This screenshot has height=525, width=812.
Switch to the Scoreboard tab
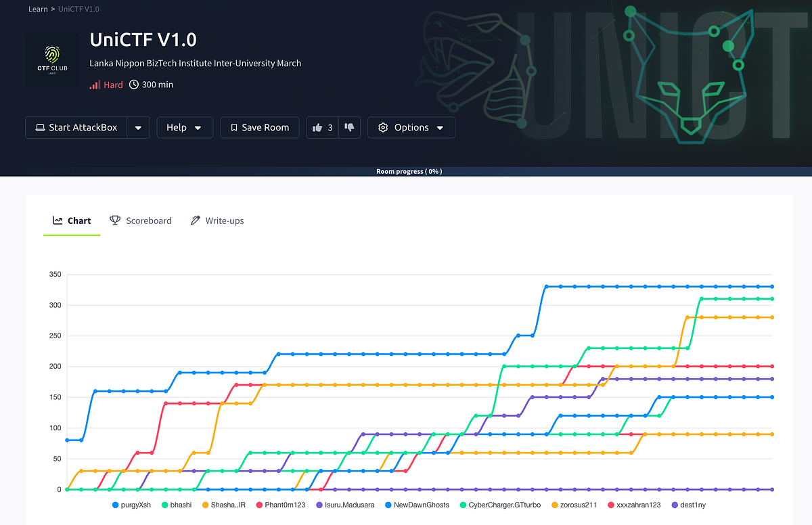(148, 221)
